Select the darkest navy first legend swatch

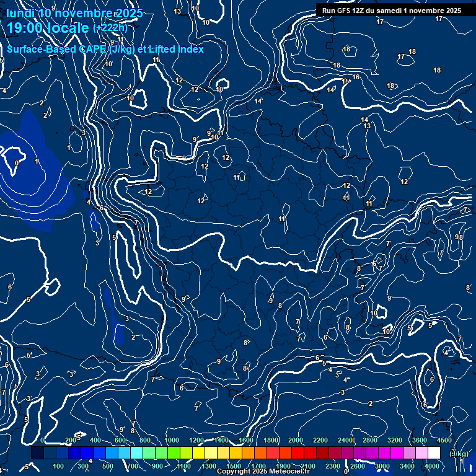coord(37,452)
